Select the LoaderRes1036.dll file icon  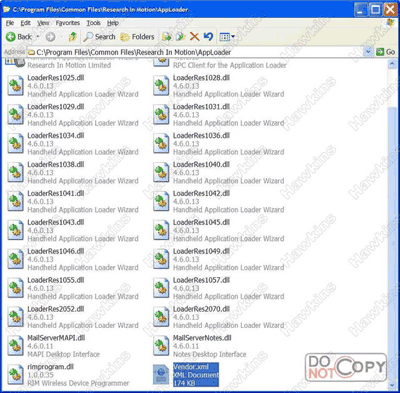(x=161, y=144)
